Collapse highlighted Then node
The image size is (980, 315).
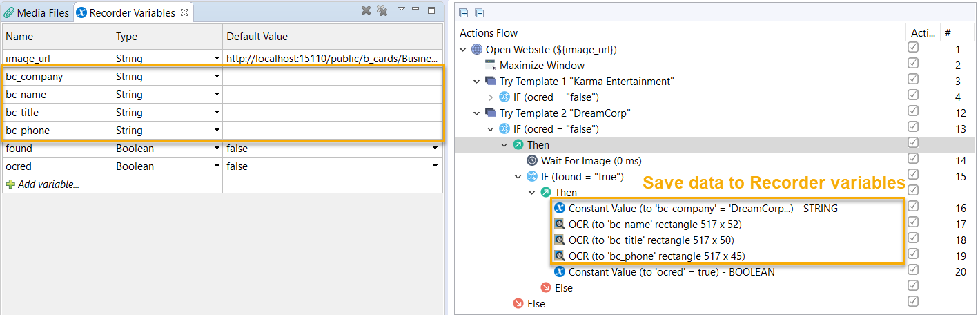pyautogui.click(x=504, y=145)
